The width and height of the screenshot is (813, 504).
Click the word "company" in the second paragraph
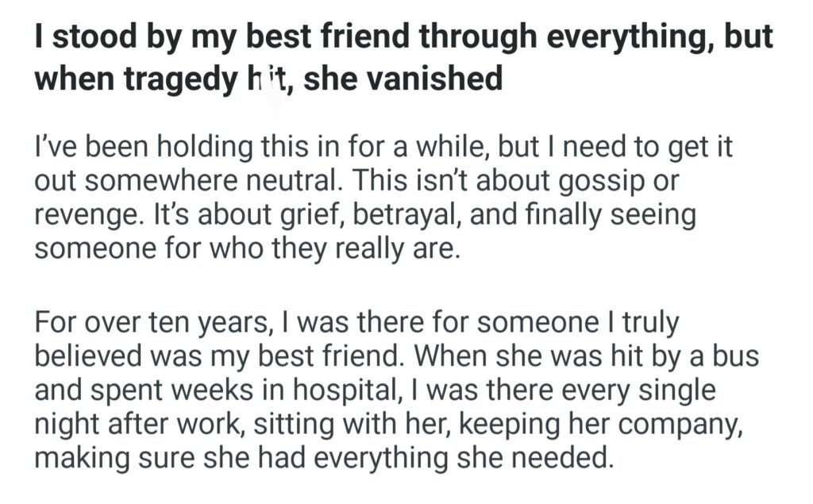pos(682,424)
